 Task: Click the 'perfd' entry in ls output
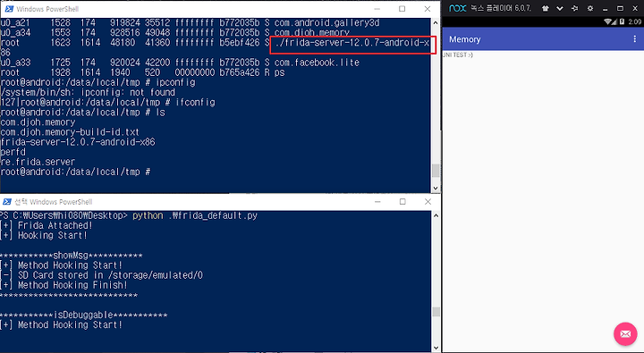coord(13,152)
